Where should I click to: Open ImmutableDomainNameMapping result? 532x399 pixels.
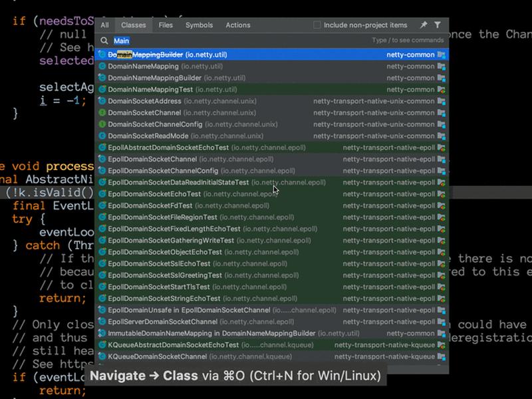pyautogui.click(x=271, y=333)
